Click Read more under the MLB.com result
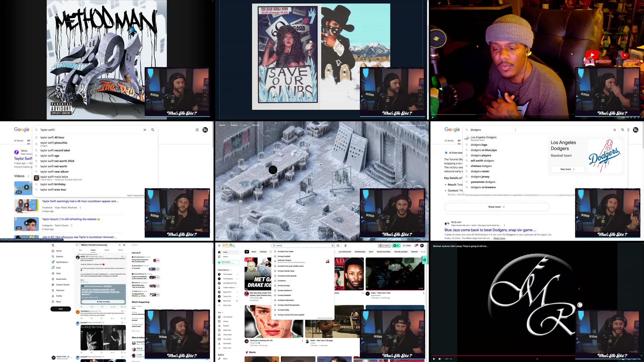 pyautogui.click(x=499, y=238)
